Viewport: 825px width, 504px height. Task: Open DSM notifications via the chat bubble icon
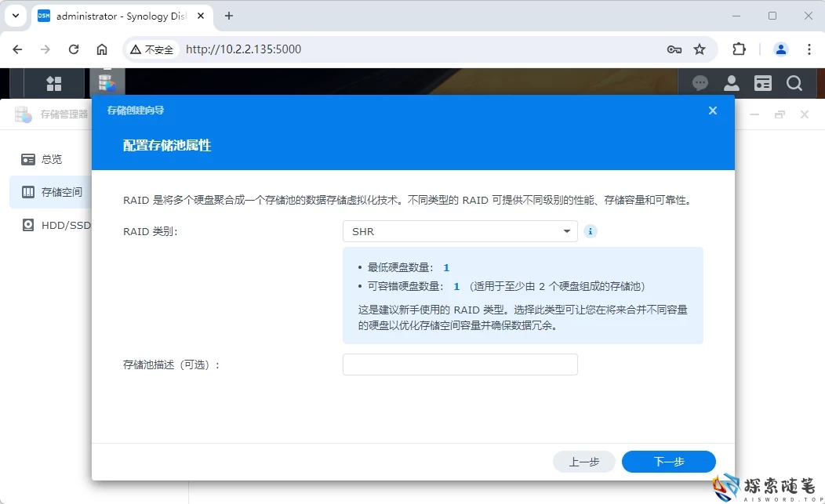coord(700,83)
